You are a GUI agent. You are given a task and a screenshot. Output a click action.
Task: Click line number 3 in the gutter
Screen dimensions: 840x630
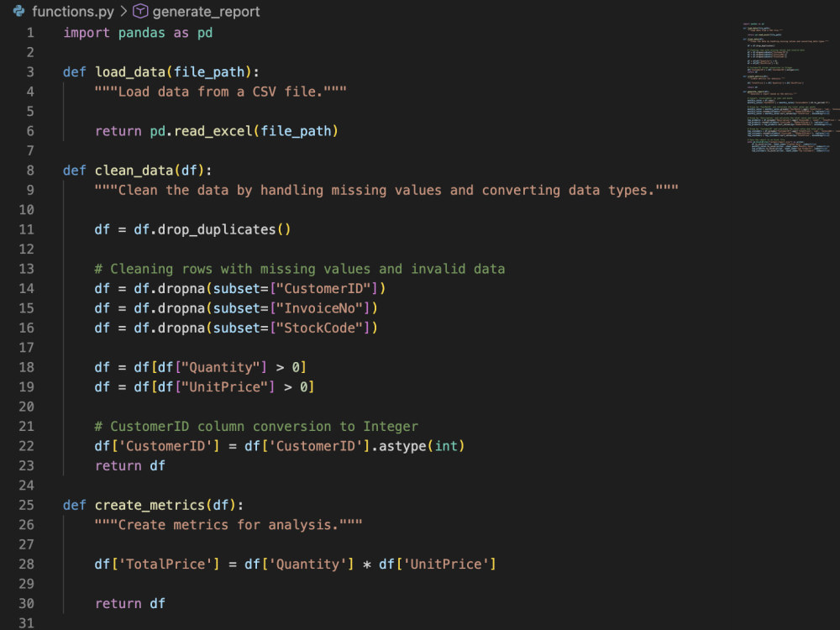click(30, 71)
